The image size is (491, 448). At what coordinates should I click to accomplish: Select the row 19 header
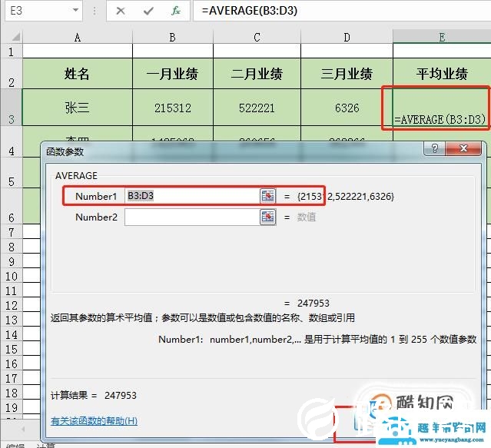(x=12, y=407)
